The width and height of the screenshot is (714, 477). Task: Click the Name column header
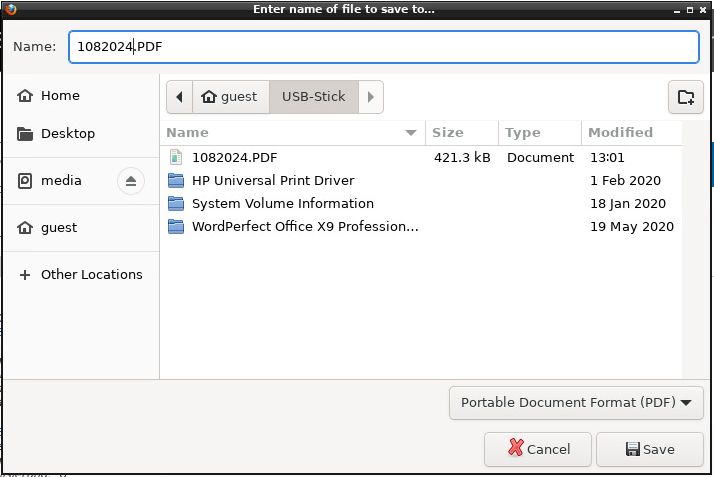coord(292,133)
